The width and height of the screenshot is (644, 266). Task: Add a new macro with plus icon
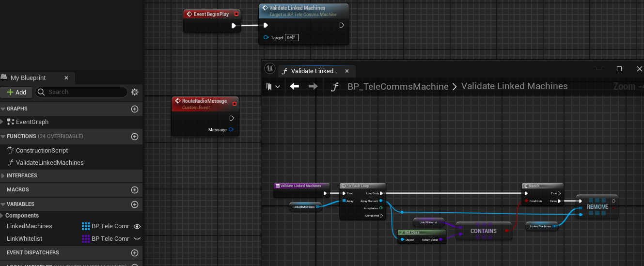(135, 190)
